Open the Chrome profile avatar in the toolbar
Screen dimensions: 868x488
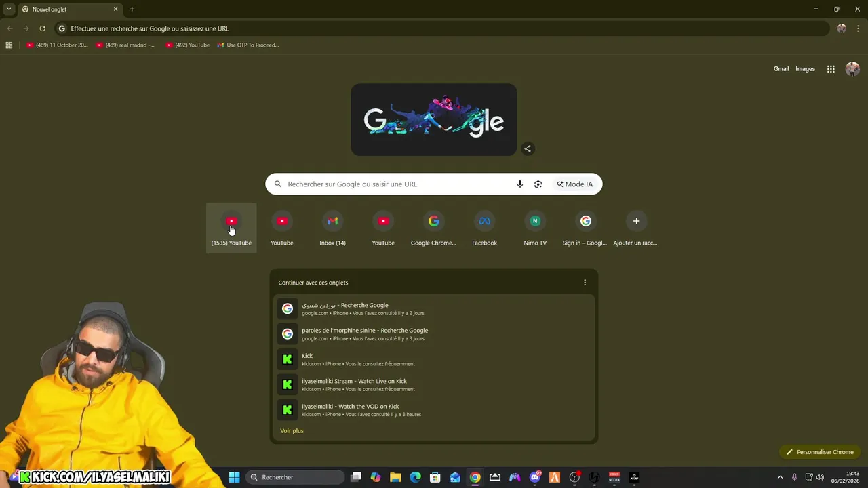(x=842, y=28)
